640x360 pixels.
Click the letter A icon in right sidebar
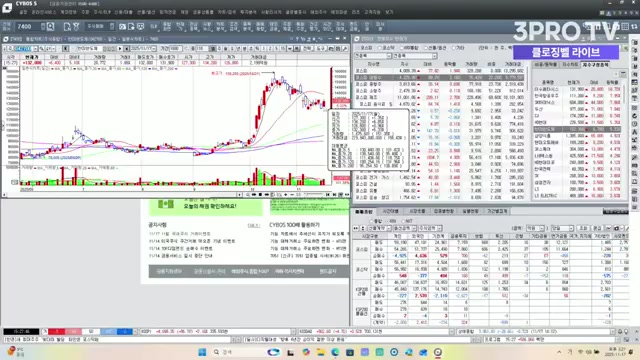(x=635, y=132)
